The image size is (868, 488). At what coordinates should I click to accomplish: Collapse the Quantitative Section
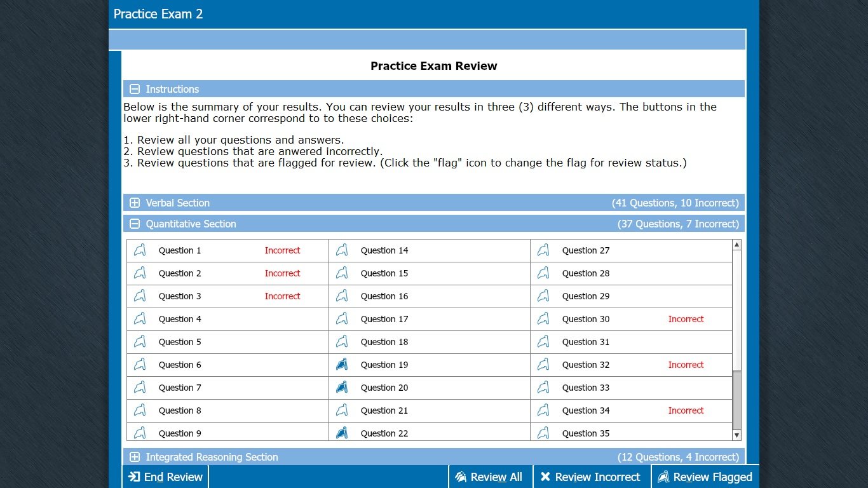pos(135,224)
